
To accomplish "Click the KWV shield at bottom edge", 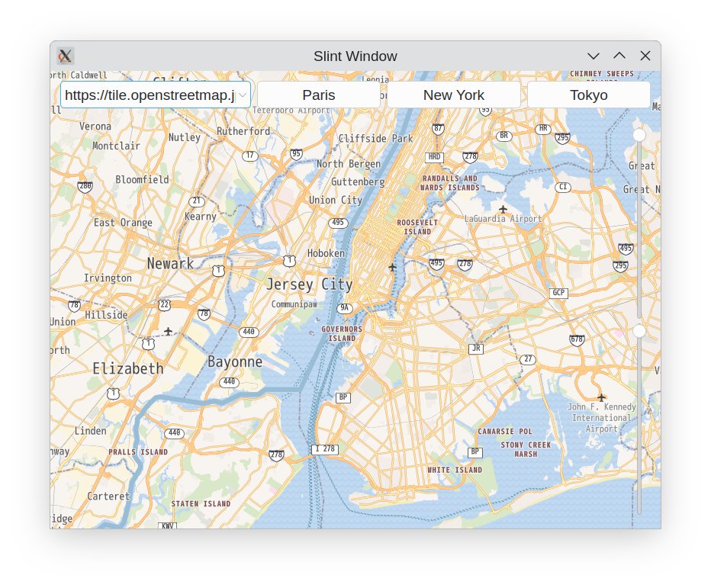I will point(167,526).
